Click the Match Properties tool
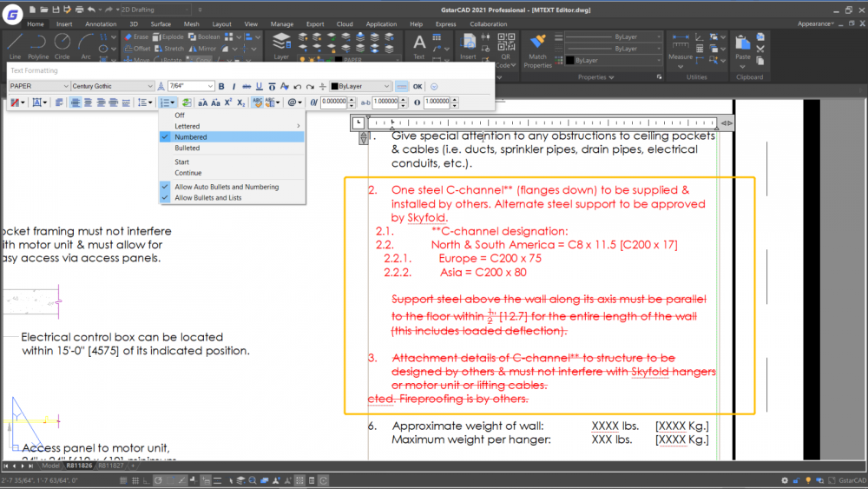The image size is (868, 489). [x=537, y=50]
